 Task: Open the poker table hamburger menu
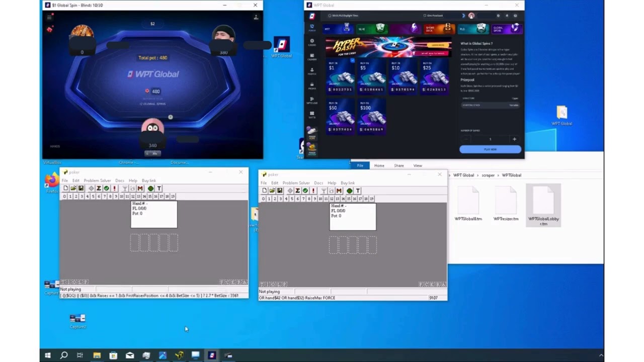49,18
